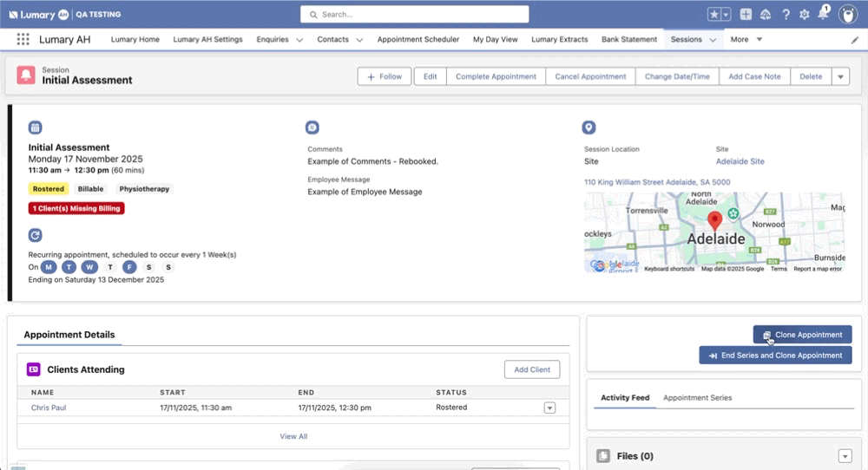The image size is (868, 470).
Task: Toggle the Wednesday recurrence day circle
Action: point(89,267)
